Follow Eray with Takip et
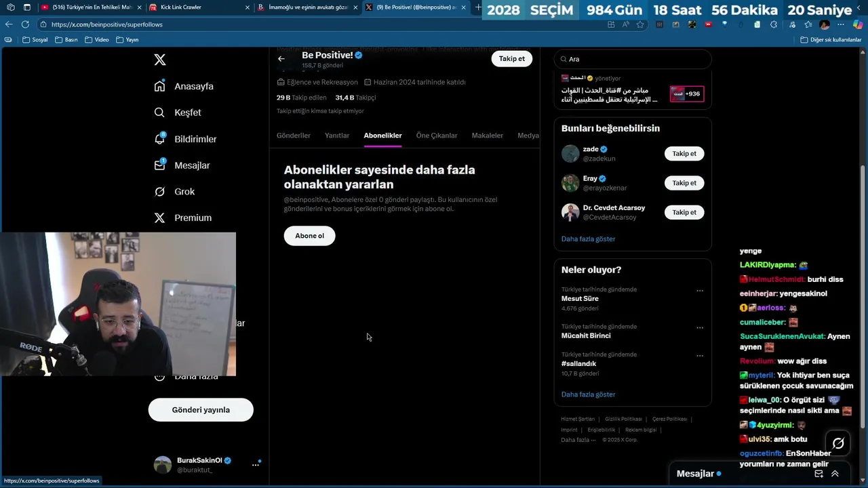The height and width of the screenshot is (488, 868). coord(684,183)
